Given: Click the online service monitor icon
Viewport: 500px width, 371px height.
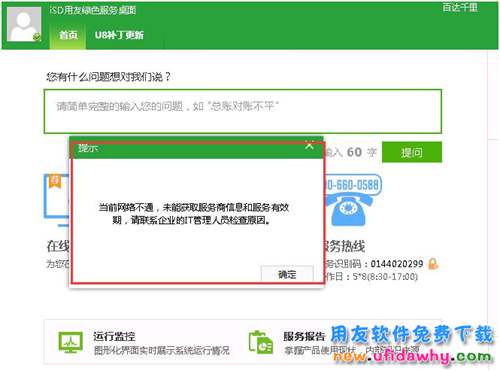Looking at the screenshot, I should click(x=57, y=200).
